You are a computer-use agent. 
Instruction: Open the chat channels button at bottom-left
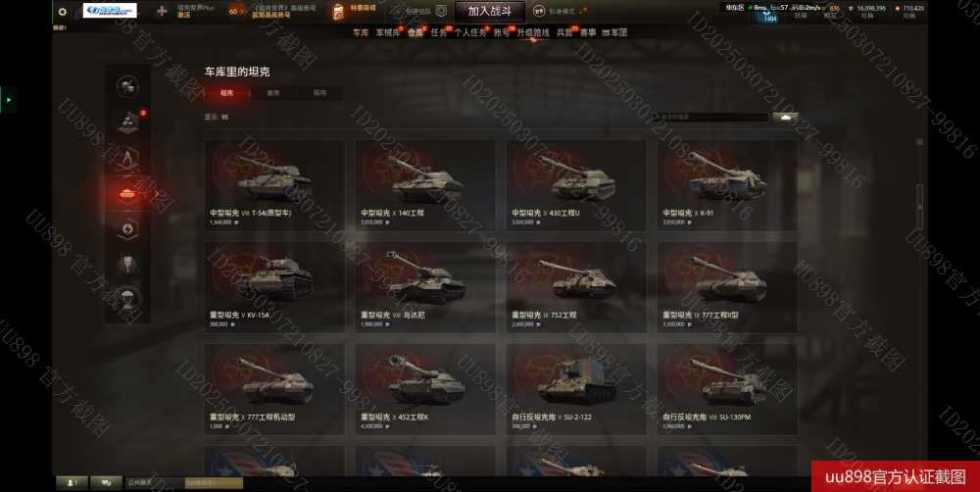[106, 482]
